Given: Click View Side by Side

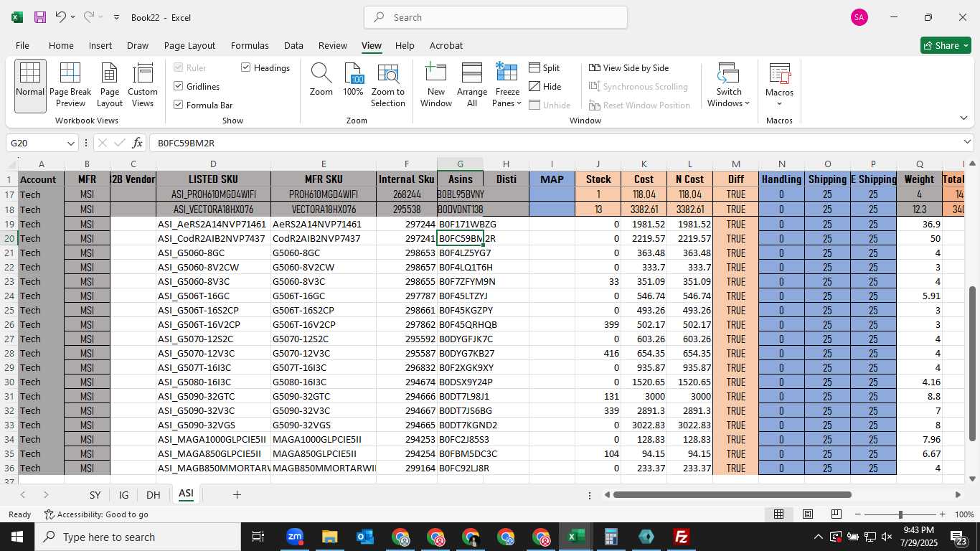Looking at the screenshot, I should (628, 67).
